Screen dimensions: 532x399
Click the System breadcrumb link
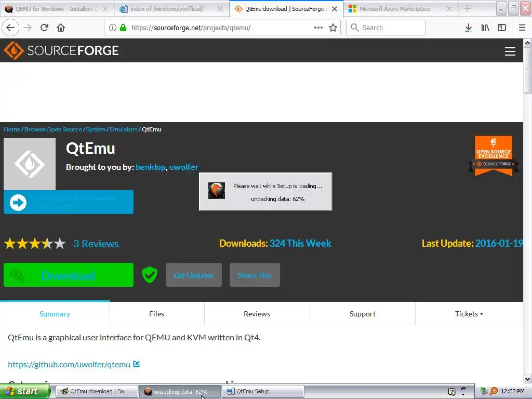(96, 129)
